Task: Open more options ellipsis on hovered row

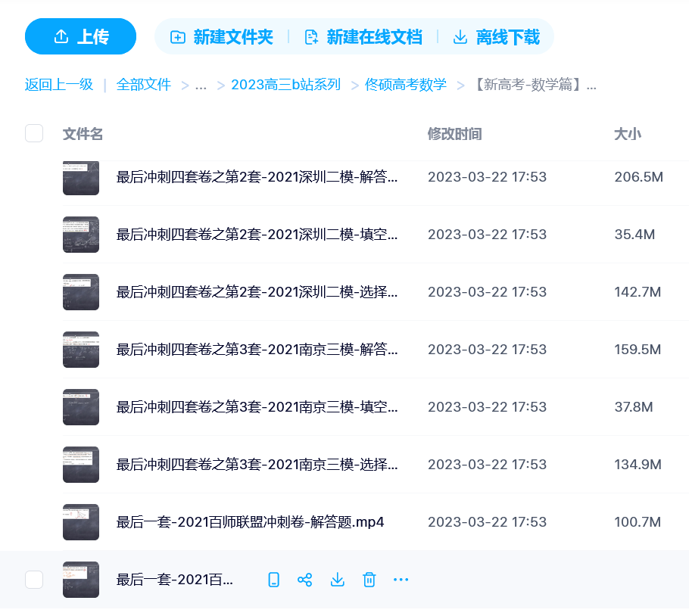Action: pyautogui.click(x=401, y=580)
